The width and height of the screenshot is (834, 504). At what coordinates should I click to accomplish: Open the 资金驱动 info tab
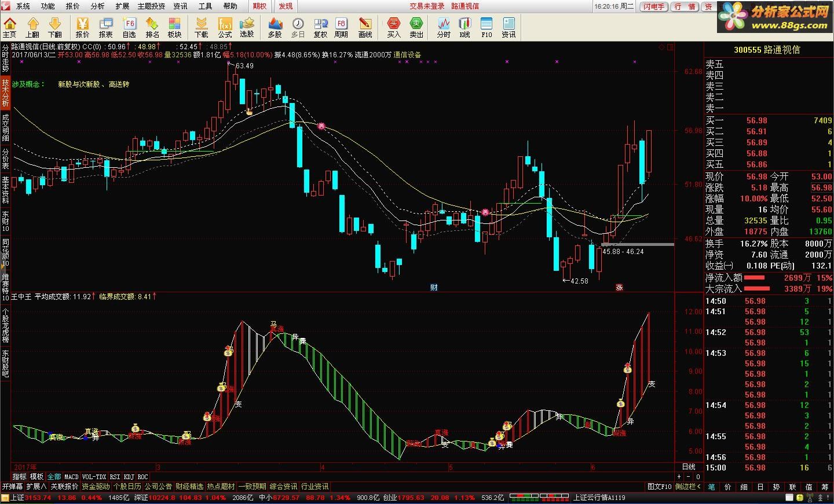click(95, 487)
